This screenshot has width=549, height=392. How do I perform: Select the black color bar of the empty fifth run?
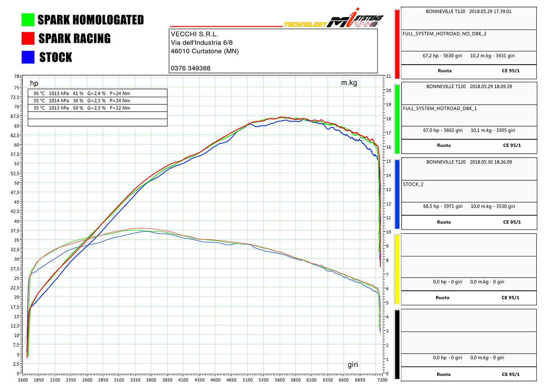click(397, 345)
